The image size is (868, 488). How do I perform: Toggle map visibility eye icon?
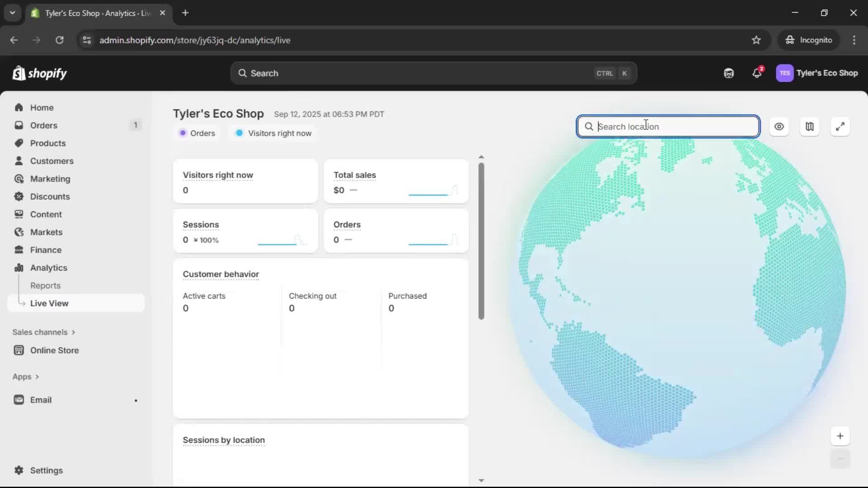coord(779,127)
